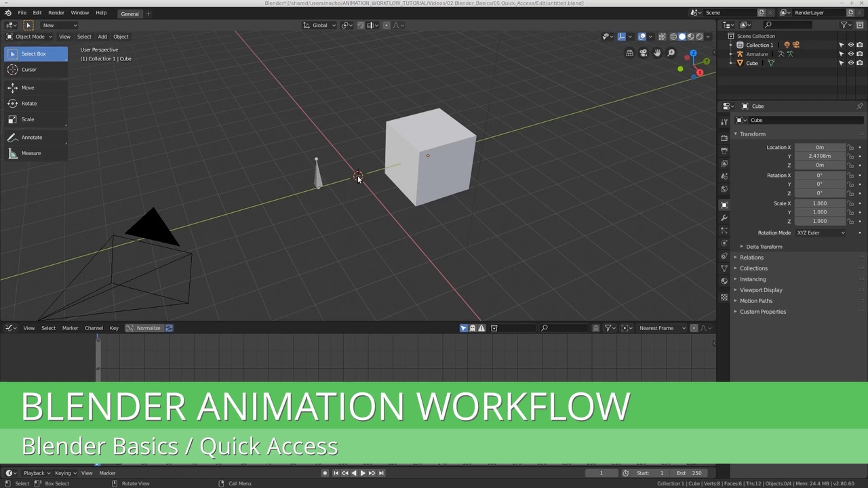
Task: Hide Cube in viewport via eye icon
Action: (851, 63)
